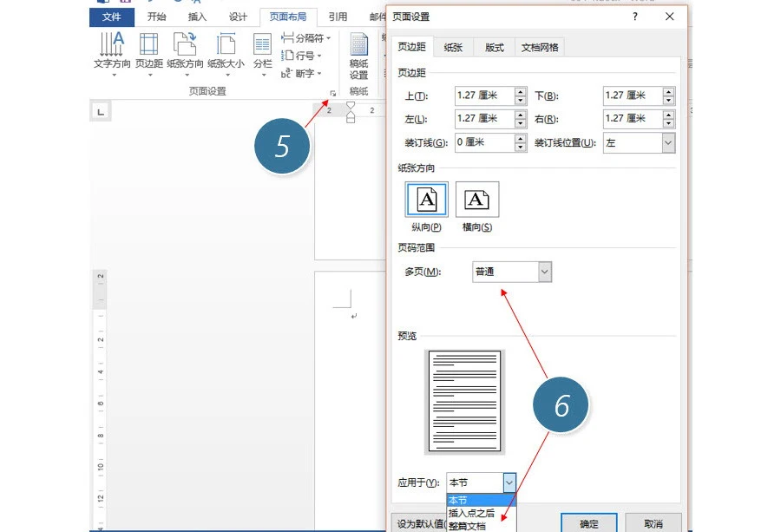This screenshot has width=781, height=532.
Task: Open the 文字方向 text direction tool
Action: click(112, 54)
